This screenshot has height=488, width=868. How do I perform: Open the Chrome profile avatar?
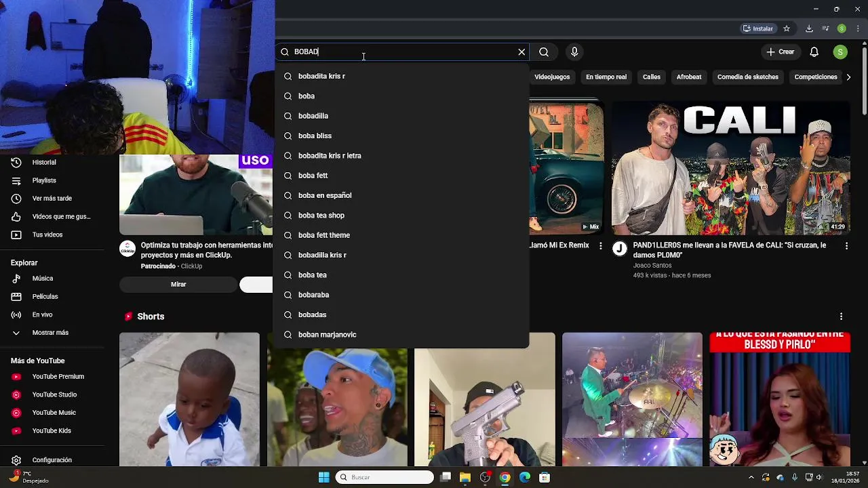coord(842,28)
